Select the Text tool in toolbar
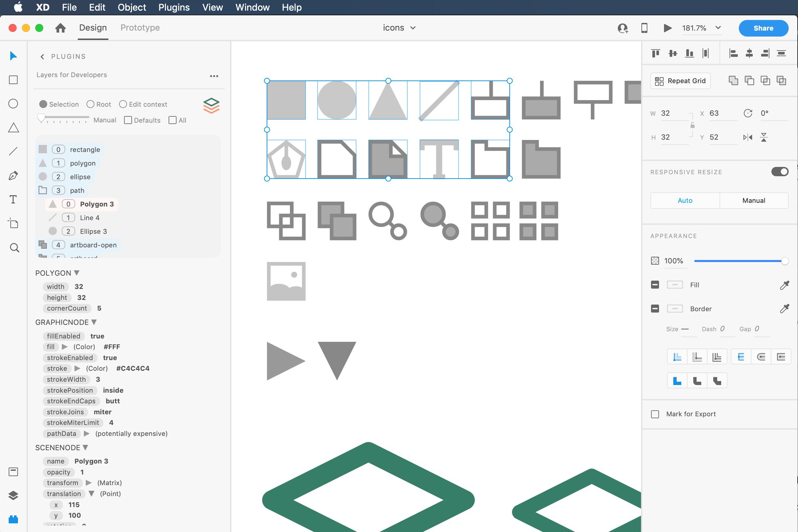Image resolution: width=798 pixels, height=532 pixels. 13,199
